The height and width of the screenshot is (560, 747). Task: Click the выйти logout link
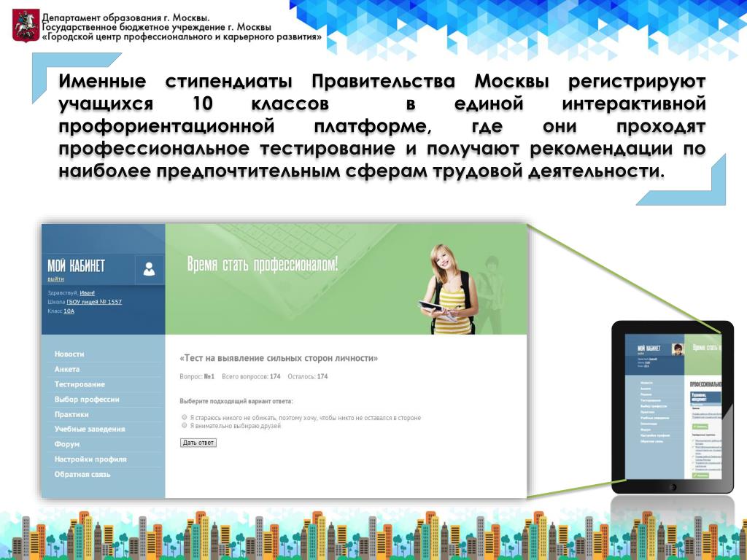55,279
